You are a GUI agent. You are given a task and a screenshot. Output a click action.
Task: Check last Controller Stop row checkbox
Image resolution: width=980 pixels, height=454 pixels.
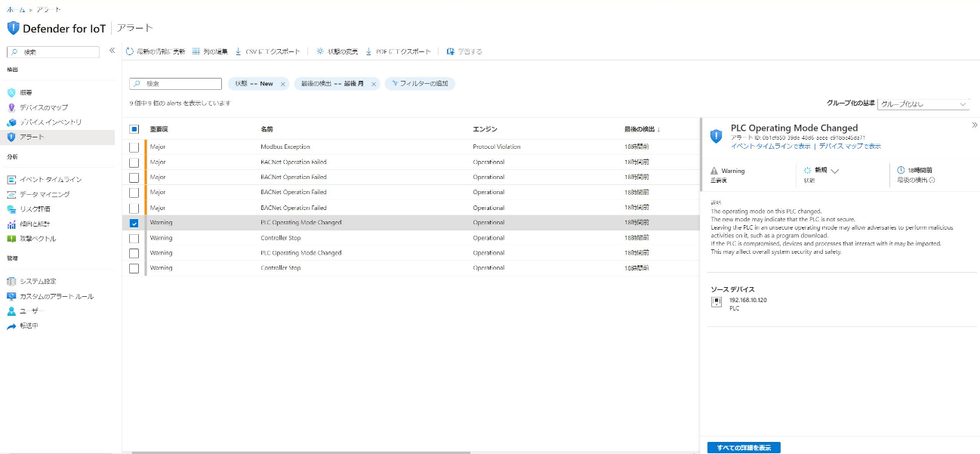click(x=134, y=268)
